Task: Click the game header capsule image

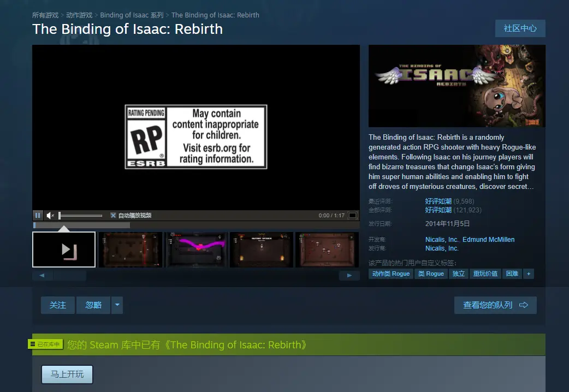Action: tap(457, 86)
